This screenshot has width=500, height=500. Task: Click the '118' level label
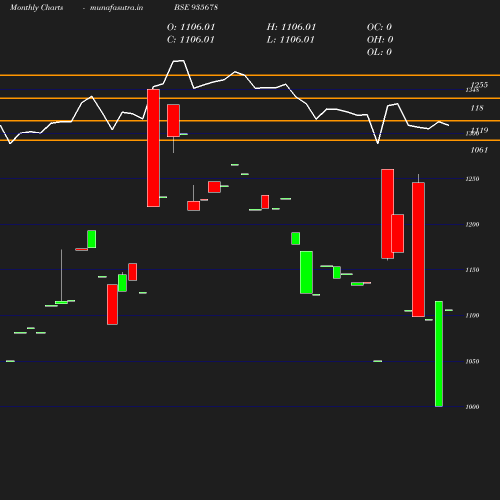click(477, 108)
